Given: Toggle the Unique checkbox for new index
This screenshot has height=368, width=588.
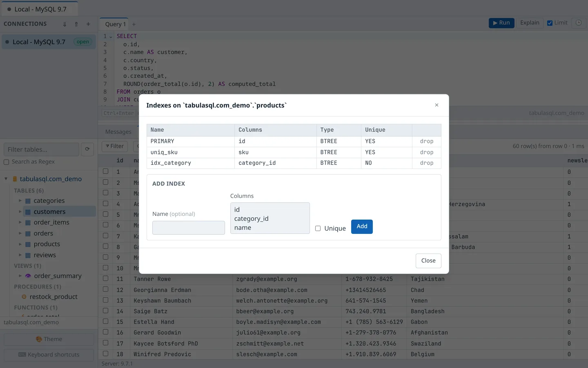Looking at the screenshot, I should [318, 229].
